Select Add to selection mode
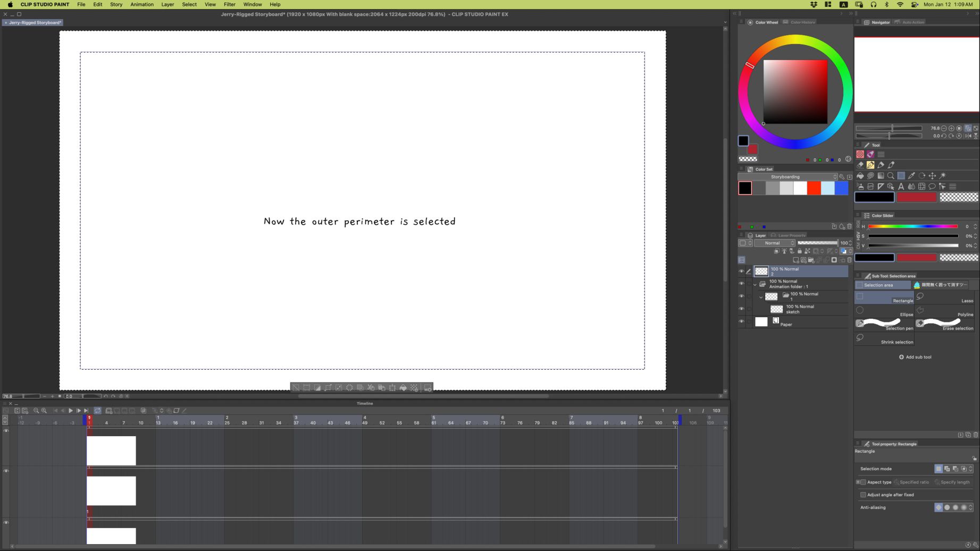The width and height of the screenshot is (980, 551). click(947, 469)
